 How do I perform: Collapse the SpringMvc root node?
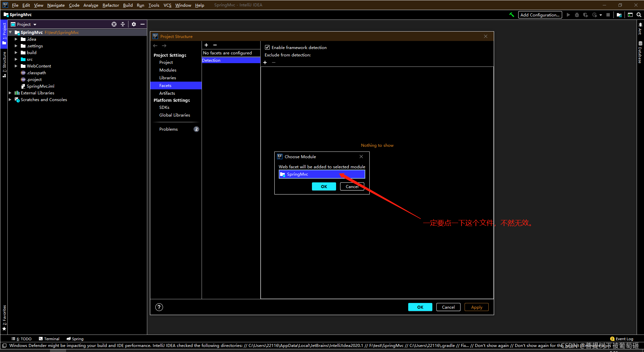10,33
